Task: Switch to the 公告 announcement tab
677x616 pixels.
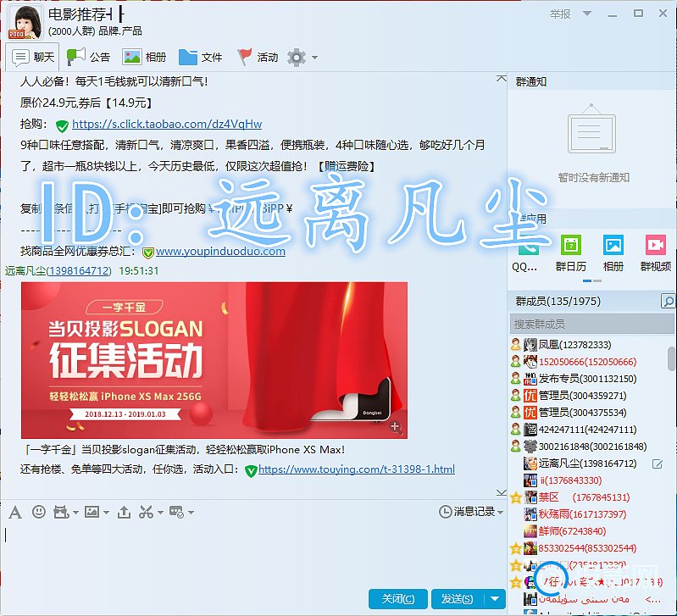Action: click(x=89, y=58)
